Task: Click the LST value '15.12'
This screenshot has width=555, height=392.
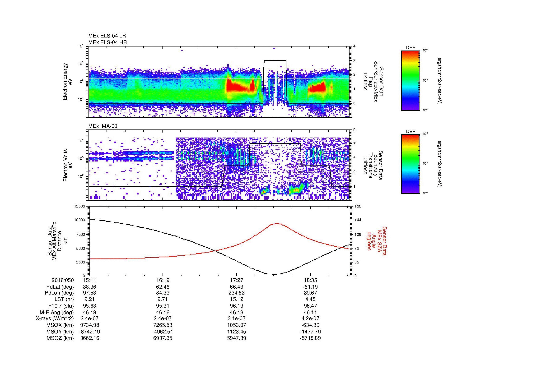Action: [x=236, y=300]
